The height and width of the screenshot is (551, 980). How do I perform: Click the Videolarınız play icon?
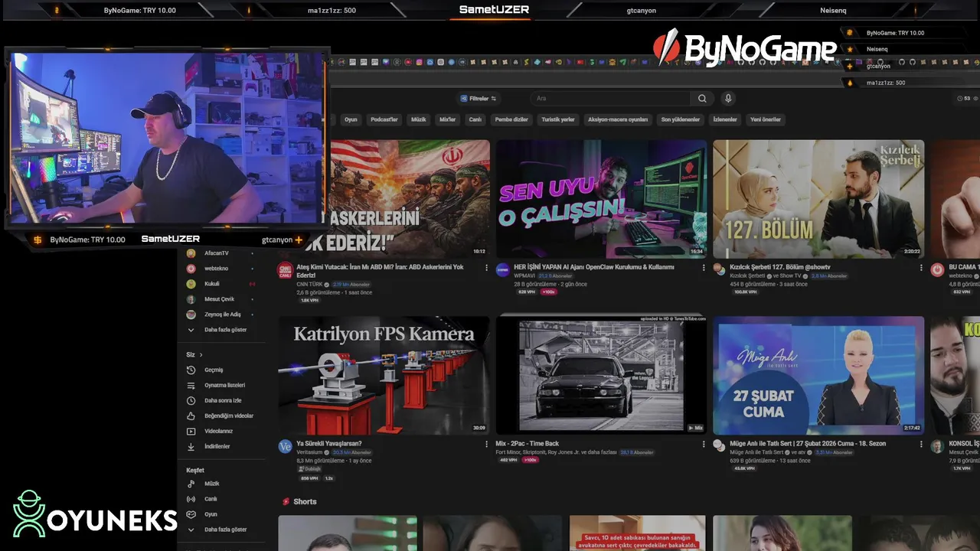(191, 431)
